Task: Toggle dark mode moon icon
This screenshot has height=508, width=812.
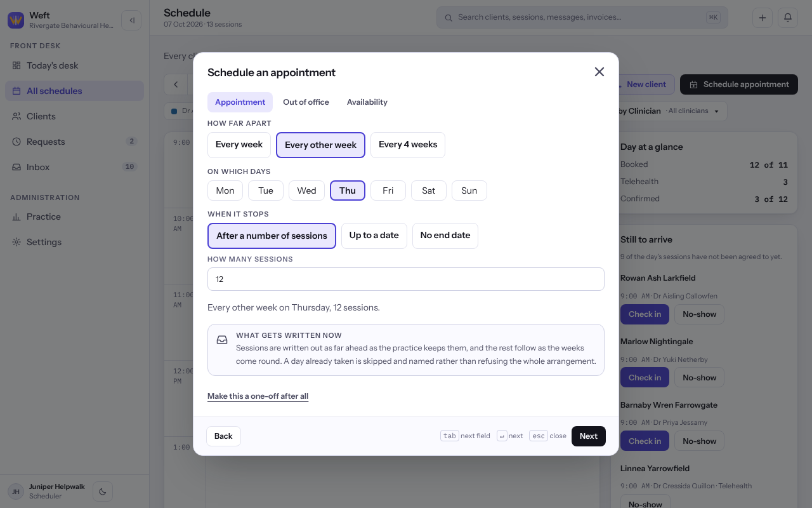Action: (x=103, y=491)
